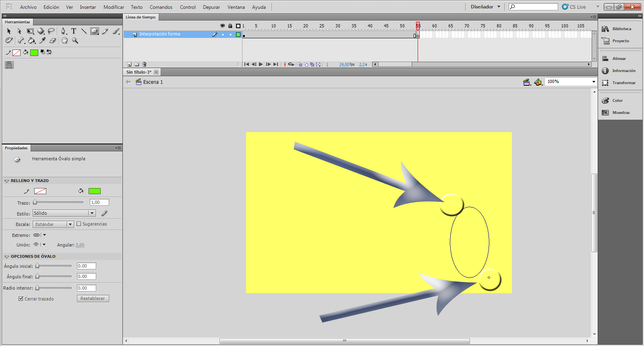
Task: Open the Escala dropdown
Action: [x=53, y=224]
